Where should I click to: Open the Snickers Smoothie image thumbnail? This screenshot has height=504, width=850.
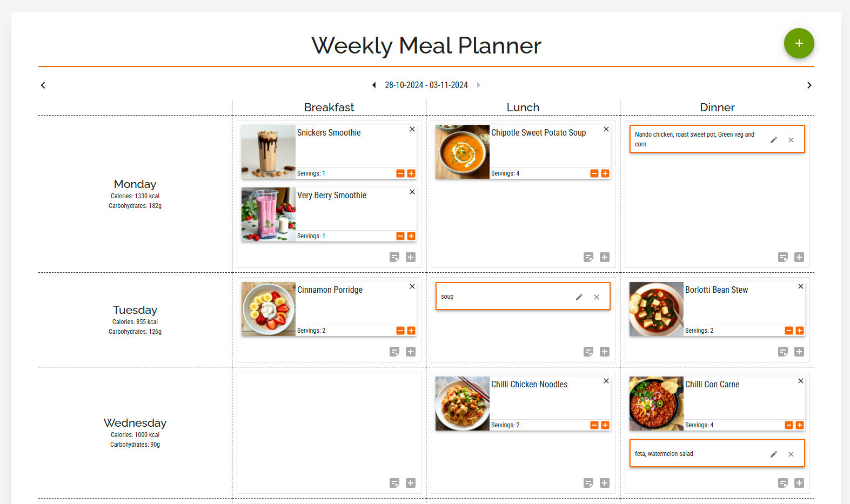pos(268,152)
